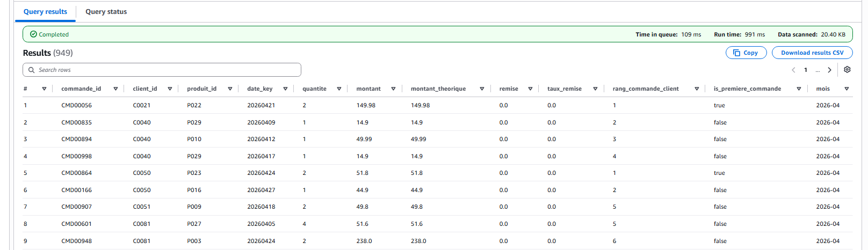
Task: Click the magnifier icon in Search rows
Action: (31, 70)
